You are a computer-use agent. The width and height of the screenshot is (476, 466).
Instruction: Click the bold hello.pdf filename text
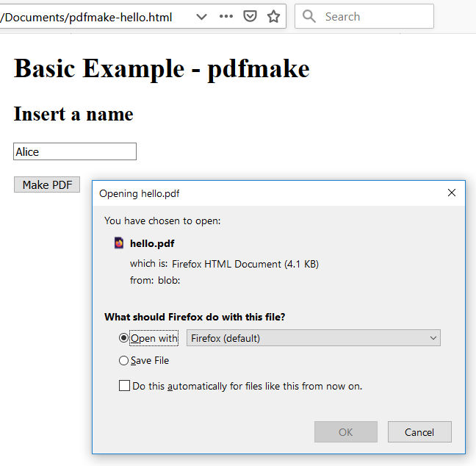tap(152, 243)
